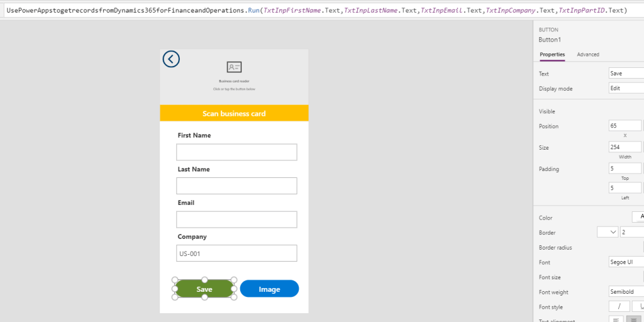The image size is (644, 322).
Task: Switch to the Advanced tab
Action: tap(588, 55)
